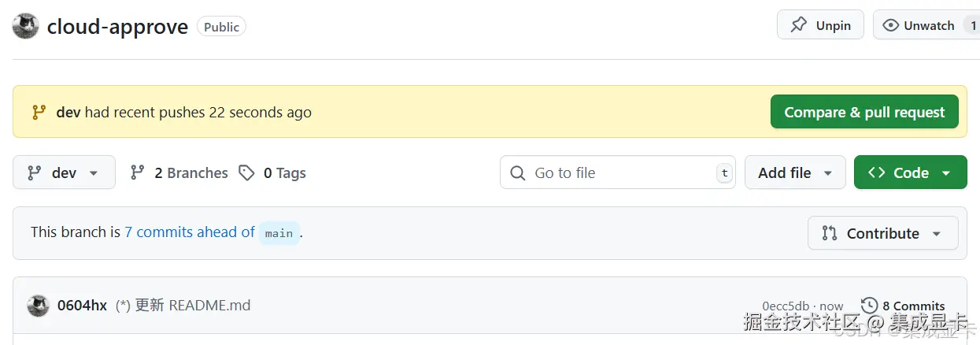Click the history clock icon beside 8 Commits

coord(869,306)
